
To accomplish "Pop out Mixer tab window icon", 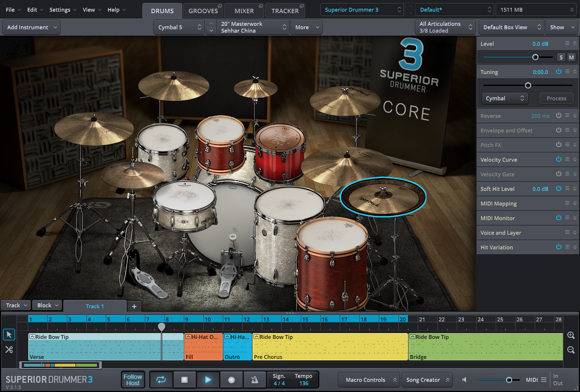I will 260,6.
